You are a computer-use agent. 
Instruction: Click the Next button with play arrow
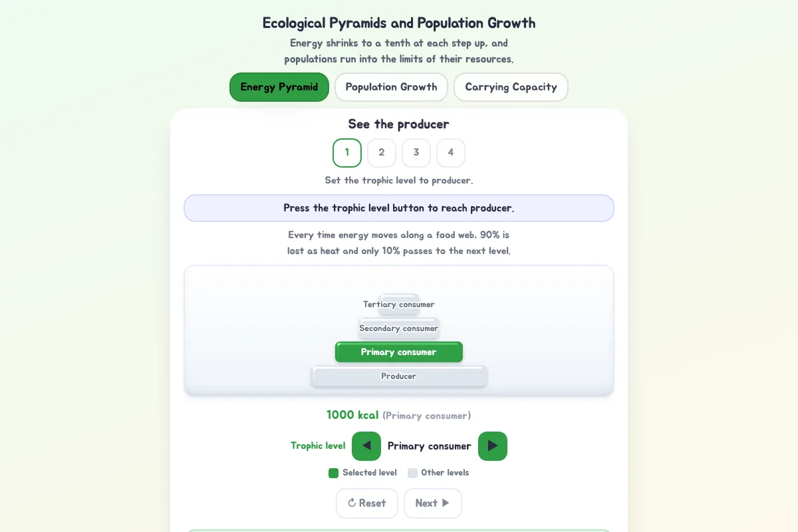click(x=433, y=503)
